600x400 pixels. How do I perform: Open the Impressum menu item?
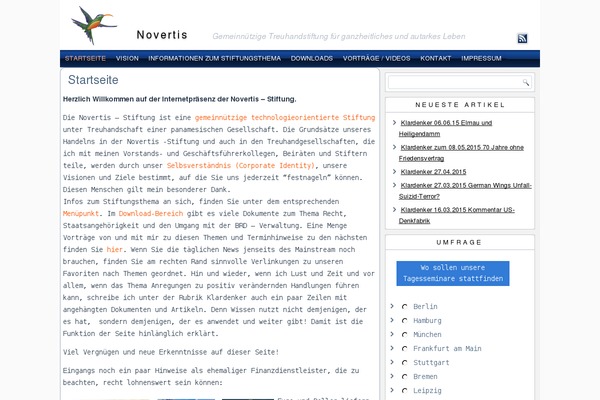point(481,59)
